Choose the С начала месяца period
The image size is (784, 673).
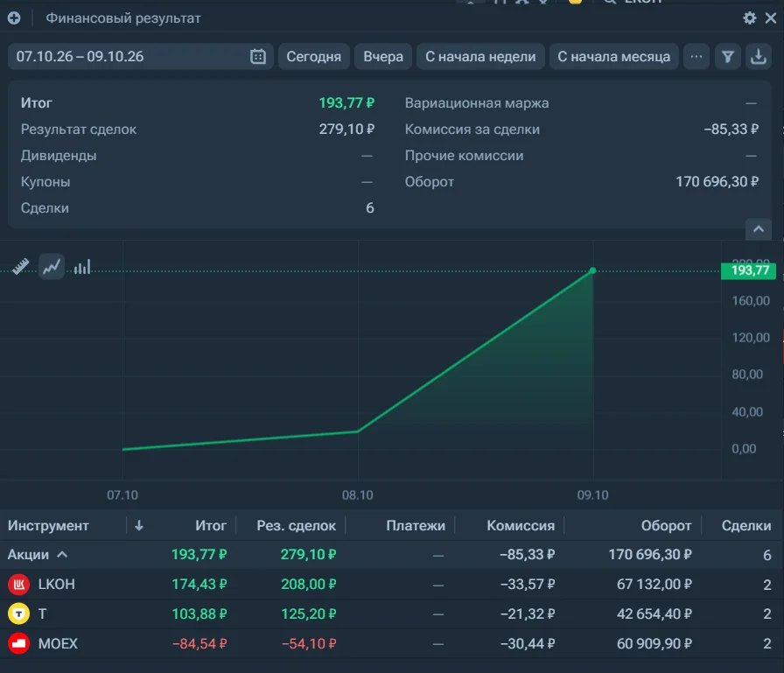613,57
